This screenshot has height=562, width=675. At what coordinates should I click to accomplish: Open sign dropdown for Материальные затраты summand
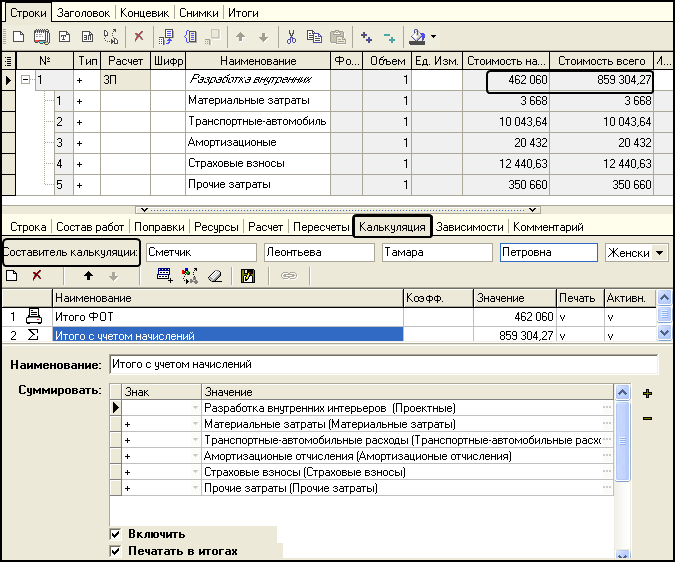pos(195,424)
